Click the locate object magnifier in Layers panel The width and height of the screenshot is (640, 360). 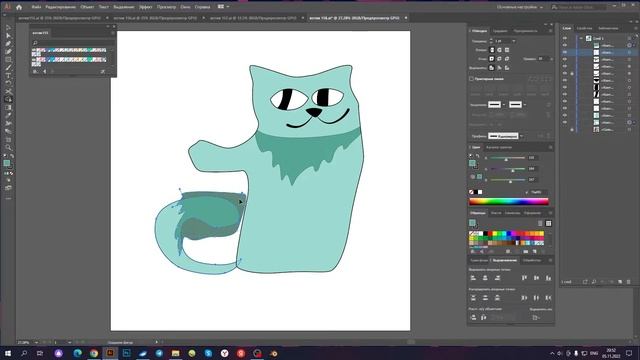pos(594,282)
